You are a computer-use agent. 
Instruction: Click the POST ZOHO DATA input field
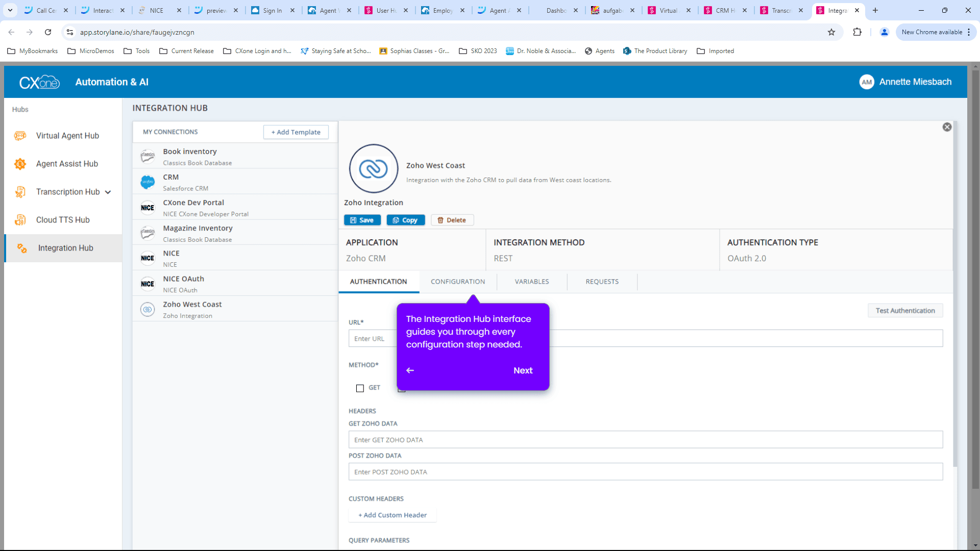click(646, 472)
